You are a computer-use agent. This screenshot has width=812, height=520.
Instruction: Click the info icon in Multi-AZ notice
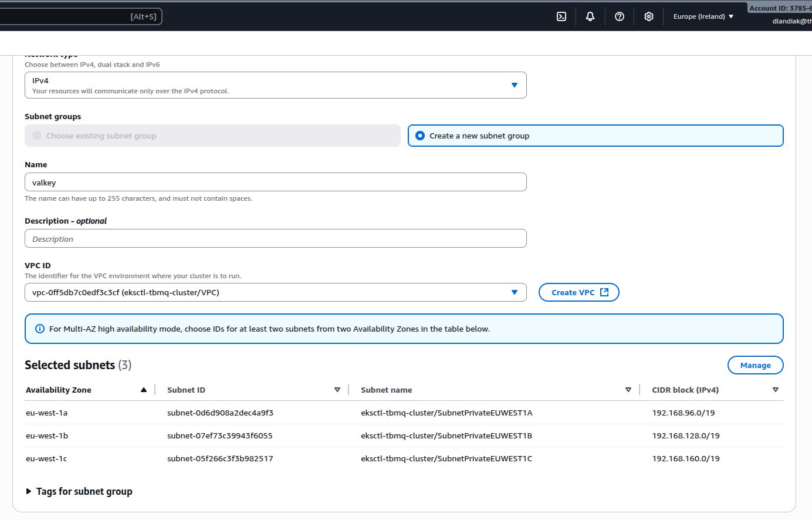pos(40,329)
